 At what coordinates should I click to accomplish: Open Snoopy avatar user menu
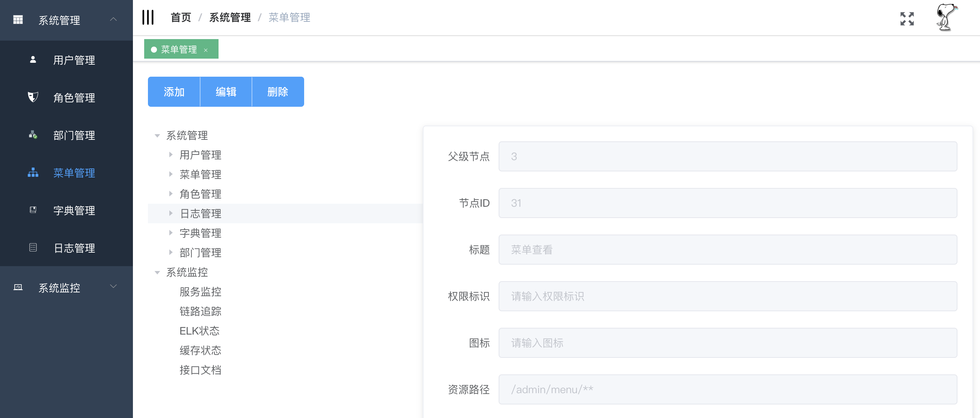point(946,18)
